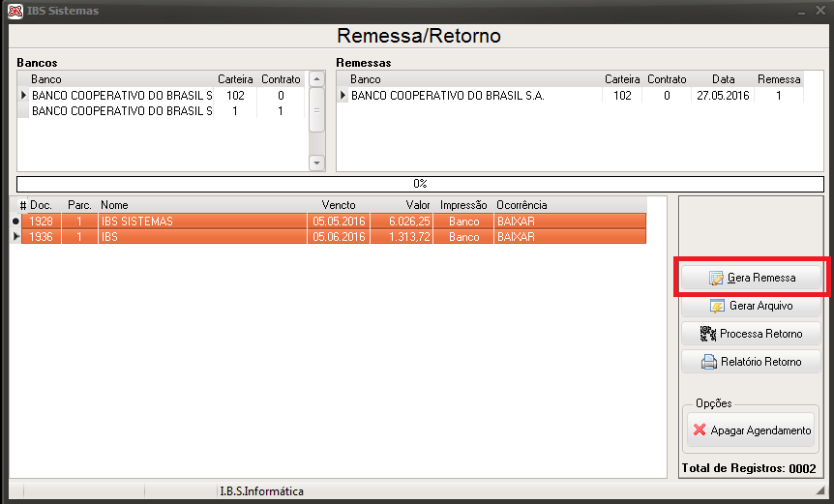
Task: Select bank row with Carteira 1
Action: pyautogui.click(x=164, y=111)
